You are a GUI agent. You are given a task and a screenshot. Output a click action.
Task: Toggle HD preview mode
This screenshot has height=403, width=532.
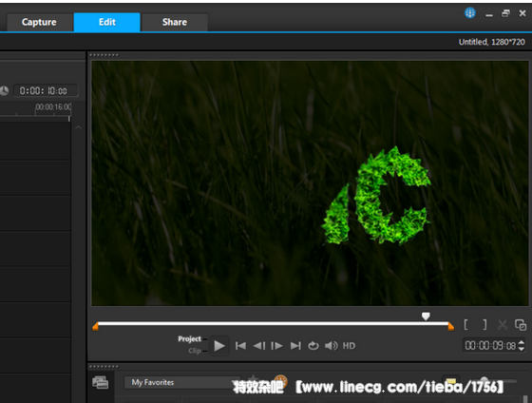[349, 346]
